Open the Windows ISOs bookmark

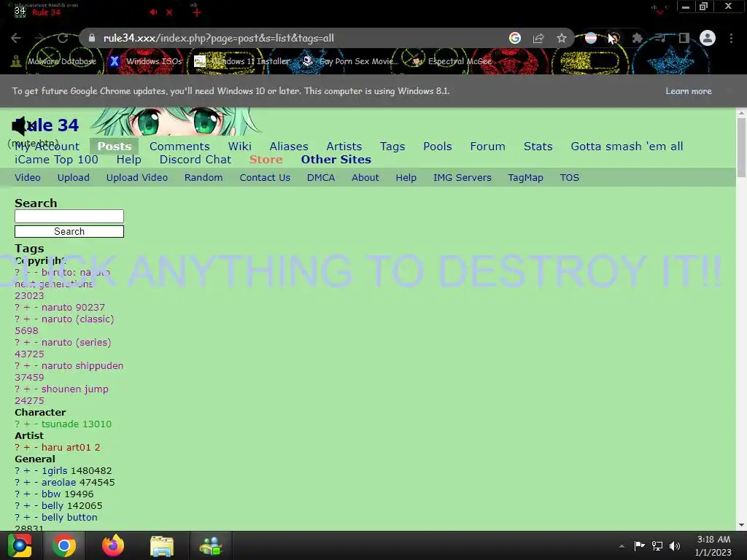point(146,61)
